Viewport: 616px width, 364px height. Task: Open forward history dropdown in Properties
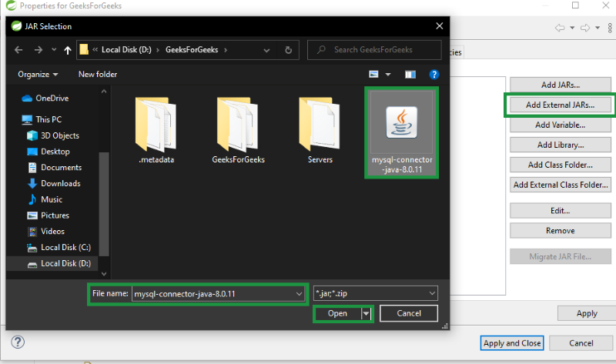598,28
